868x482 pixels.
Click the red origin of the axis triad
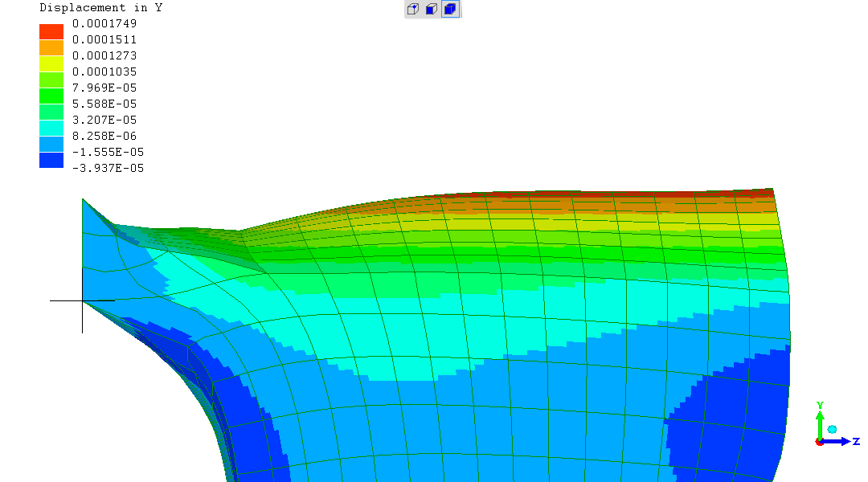(819, 443)
